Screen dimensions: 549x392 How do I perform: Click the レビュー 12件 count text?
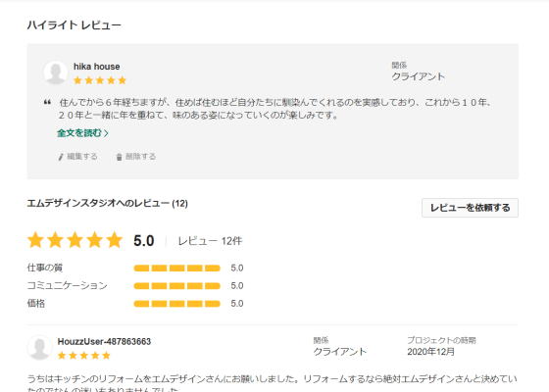pyautogui.click(x=210, y=241)
